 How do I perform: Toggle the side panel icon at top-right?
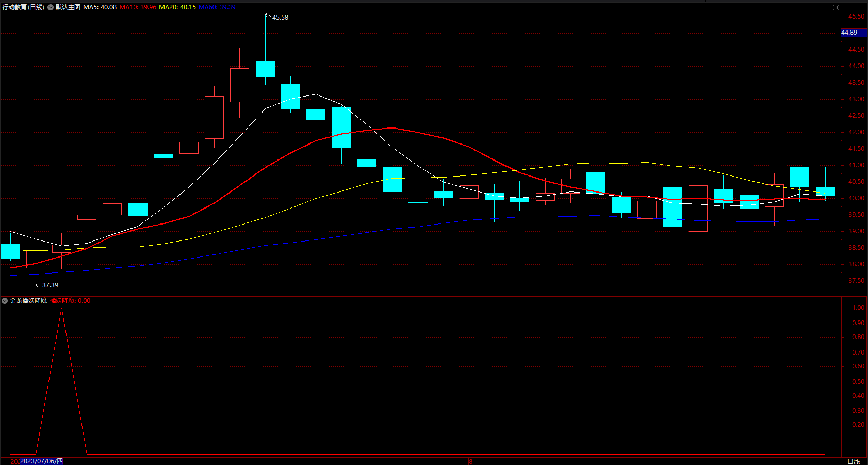click(836, 7)
